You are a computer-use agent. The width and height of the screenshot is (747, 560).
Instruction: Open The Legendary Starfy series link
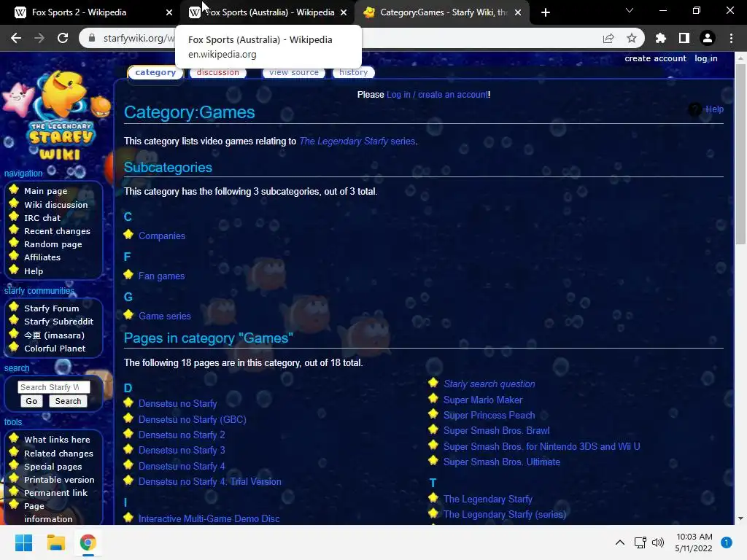357,141
